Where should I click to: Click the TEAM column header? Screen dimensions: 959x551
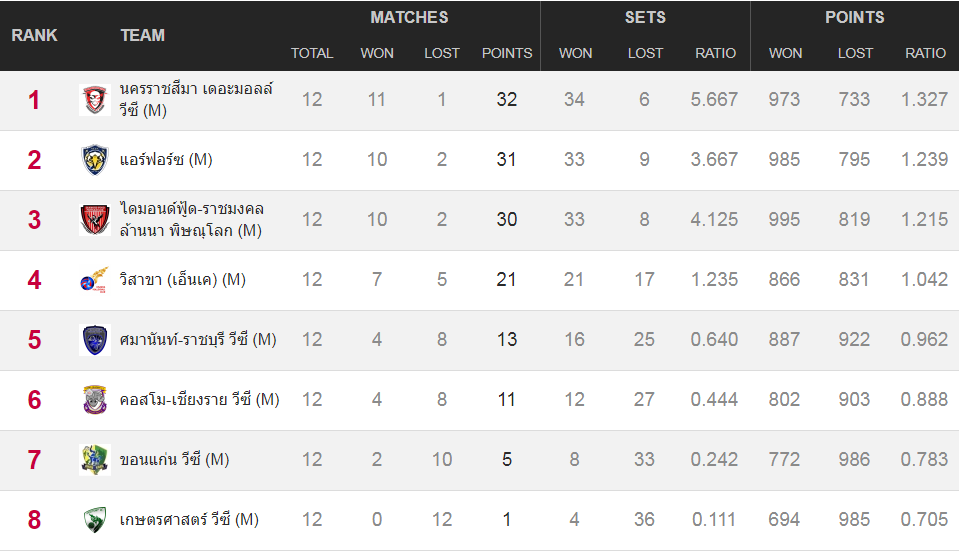143,35
